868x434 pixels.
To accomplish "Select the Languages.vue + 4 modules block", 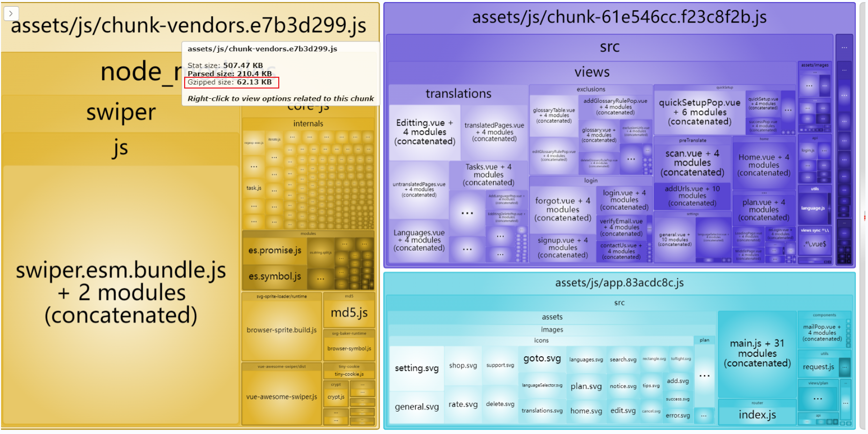I will 419,241.
